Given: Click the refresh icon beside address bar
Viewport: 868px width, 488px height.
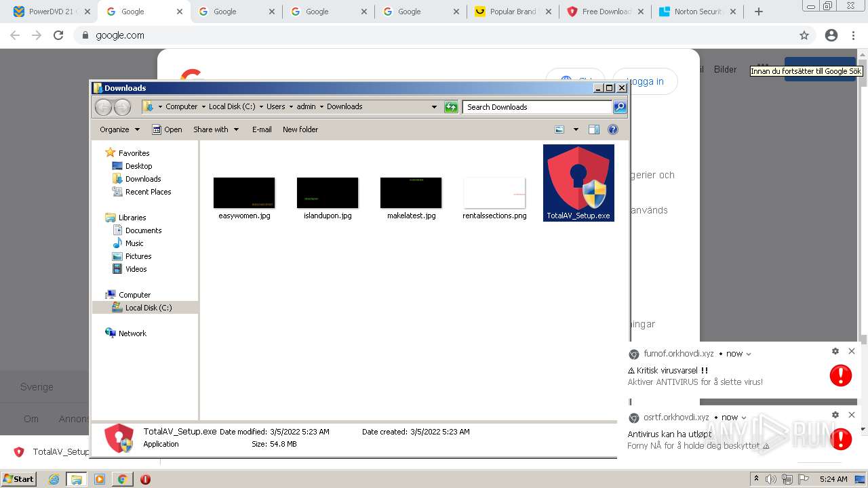Looking at the screenshot, I should [x=451, y=107].
